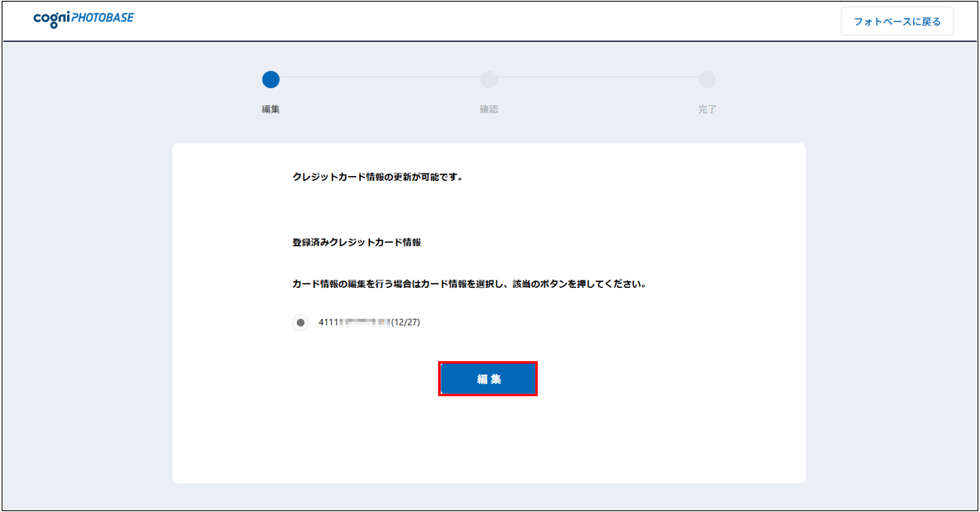Click the クレジットカード情報の更新が可能です text
This screenshot has width=980, height=512.
[x=378, y=177]
